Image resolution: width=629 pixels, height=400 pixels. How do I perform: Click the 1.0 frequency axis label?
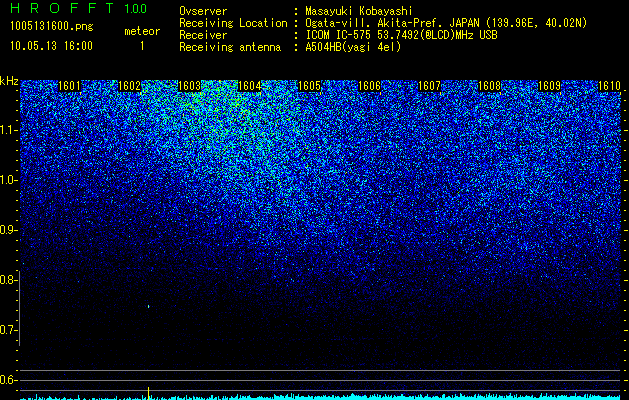pyautogui.click(x=8, y=180)
